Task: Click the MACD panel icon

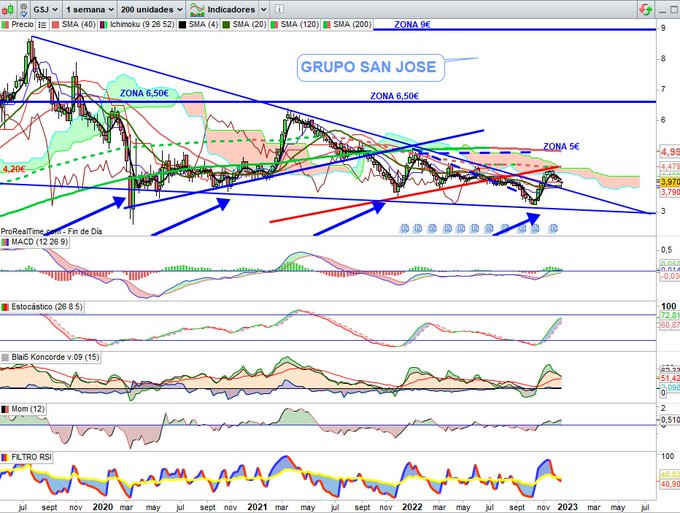Action: pyautogui.click(x=5, y=242)
